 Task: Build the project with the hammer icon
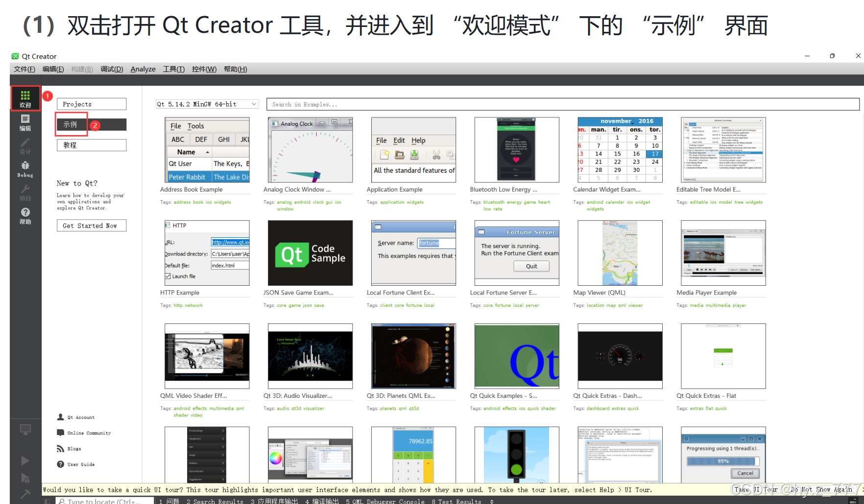(x=25, y=494)
